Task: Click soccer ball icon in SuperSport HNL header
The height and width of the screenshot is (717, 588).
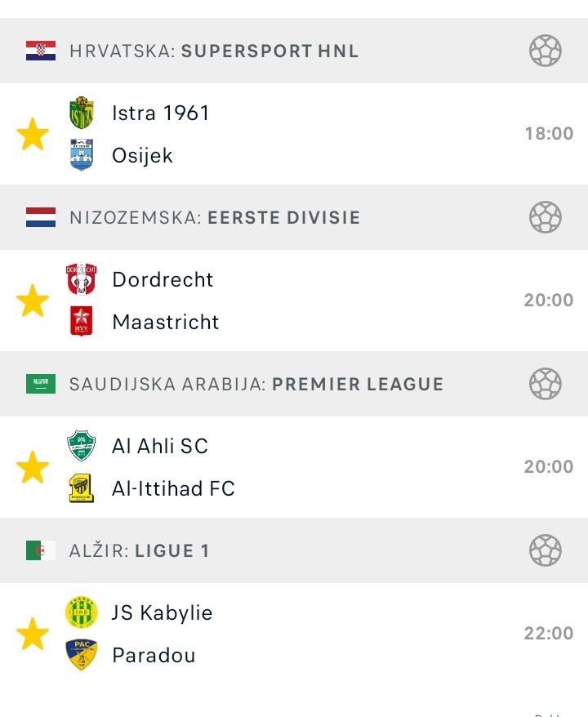Action: click(x=545, y=51)
